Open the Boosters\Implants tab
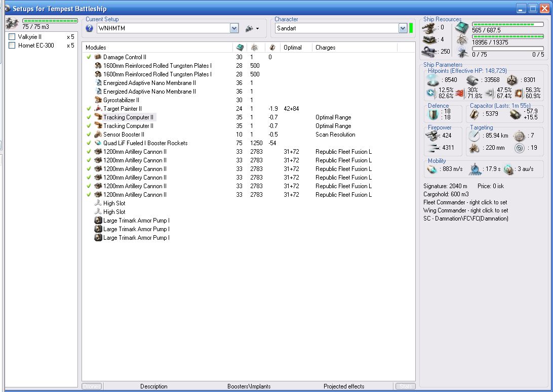The height and width of the screenshot is (392, 553). tap(249, 386)
